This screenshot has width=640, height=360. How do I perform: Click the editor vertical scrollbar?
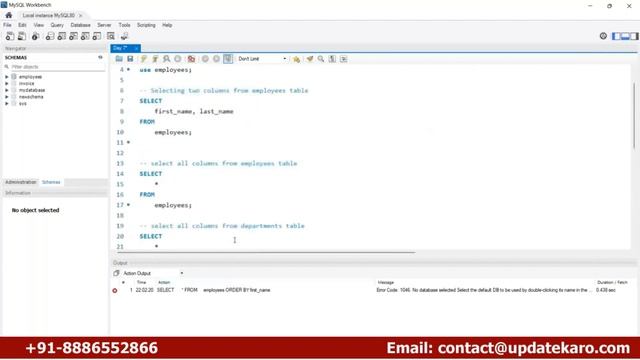[x=634, y=116]
